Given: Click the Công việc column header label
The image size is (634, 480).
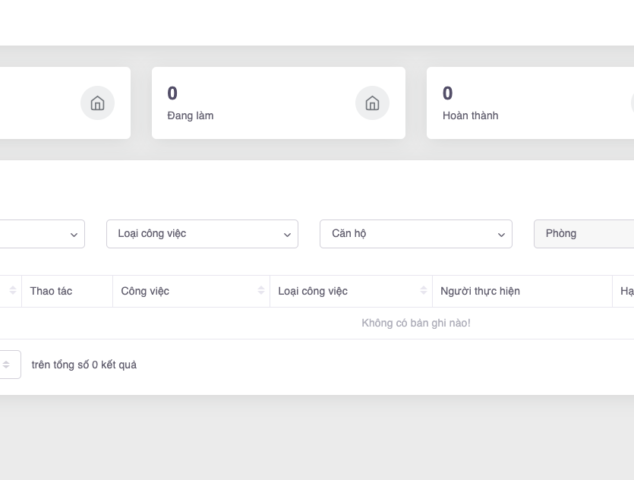Looking at the screenshot, I should [145, 291].
